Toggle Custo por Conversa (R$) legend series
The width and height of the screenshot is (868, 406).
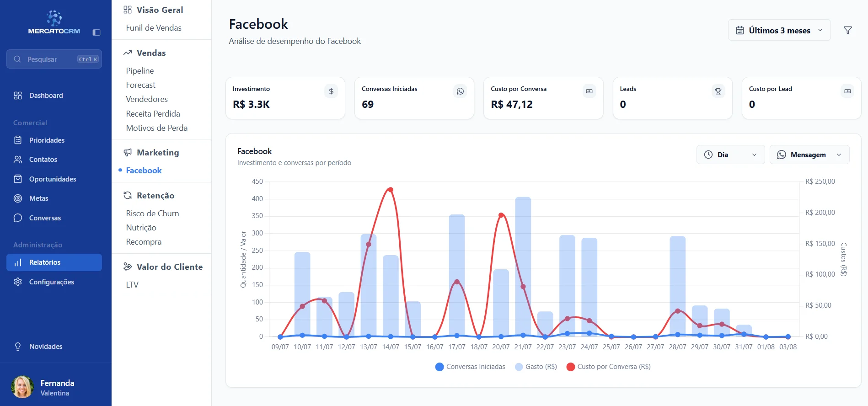tap(608, 367)
